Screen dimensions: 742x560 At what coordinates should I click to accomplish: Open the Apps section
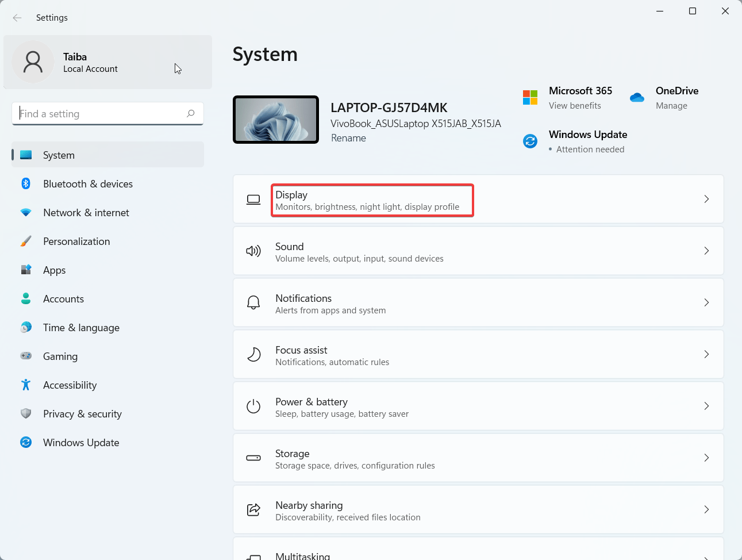[x=108, y=270]
